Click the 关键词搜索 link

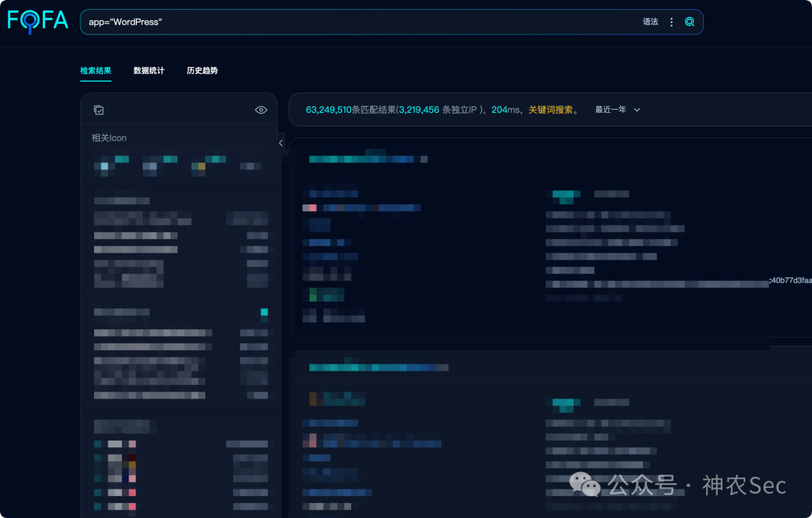pos(550,110)
